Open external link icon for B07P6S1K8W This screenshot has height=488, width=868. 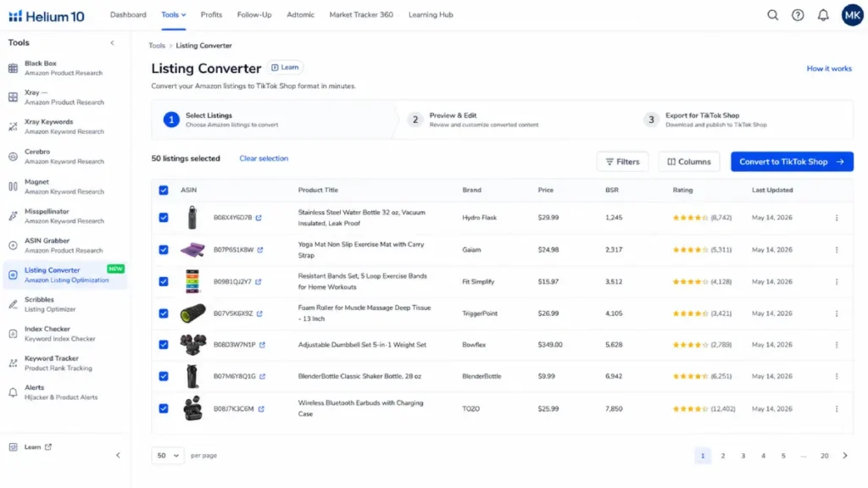[260, 250]
